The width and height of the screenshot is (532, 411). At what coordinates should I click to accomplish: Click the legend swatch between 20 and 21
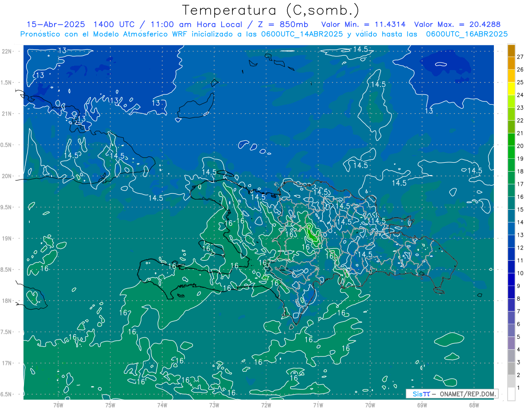click(x=511, y=139)
